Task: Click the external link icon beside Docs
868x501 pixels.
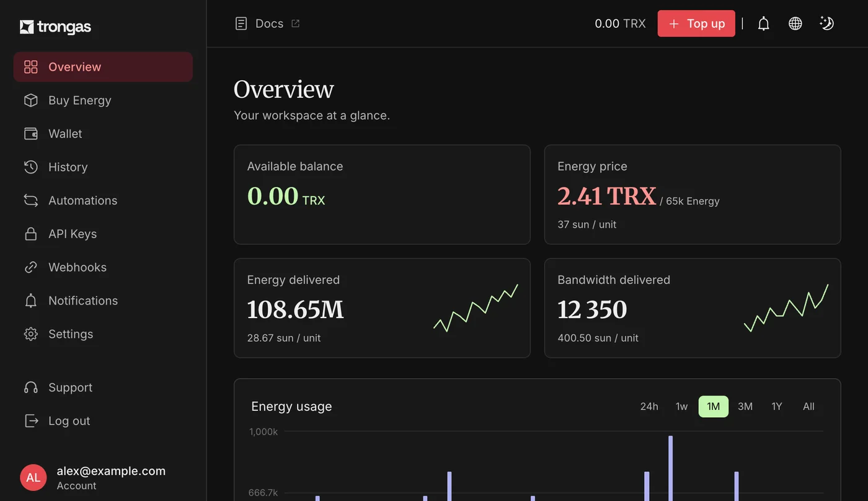Action: coord(296,24)
